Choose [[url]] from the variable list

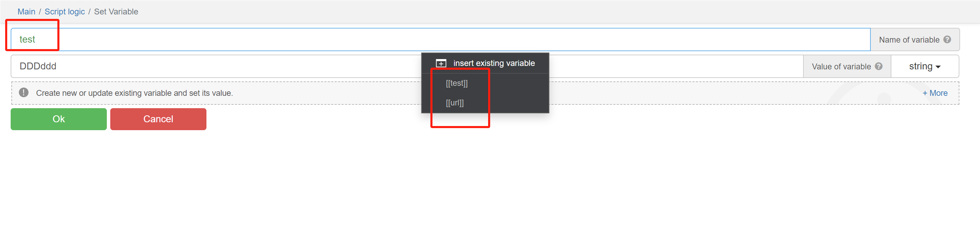point(454,103)
